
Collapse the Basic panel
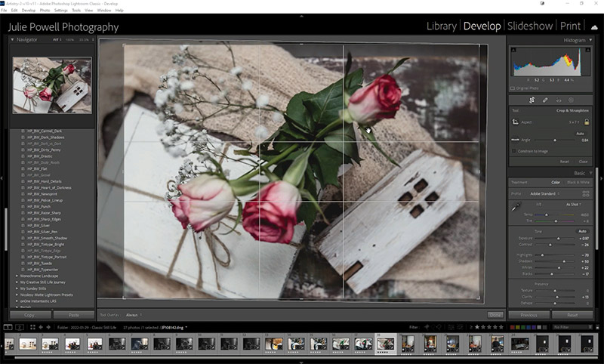590,174
